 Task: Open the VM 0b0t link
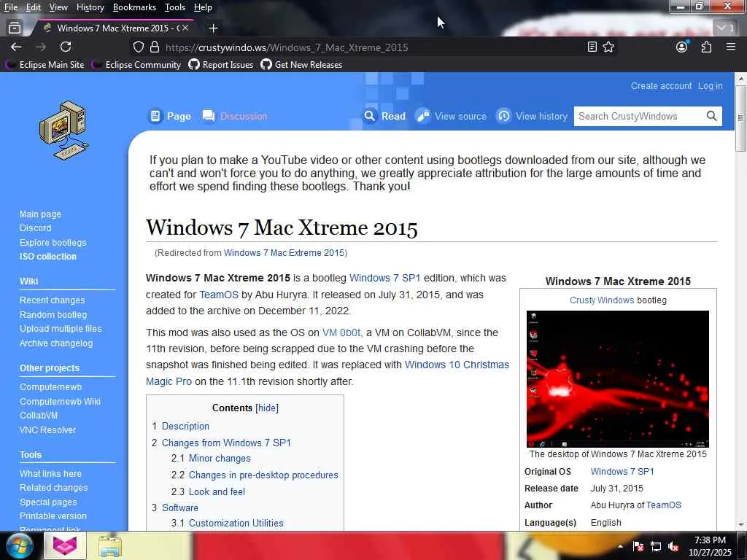click(x=342, y=332)
